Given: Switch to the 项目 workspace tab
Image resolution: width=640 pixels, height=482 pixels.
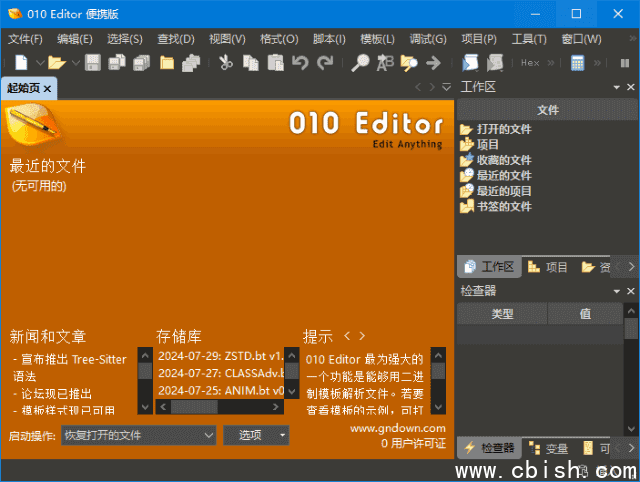Looking at the screenshot, I should pyautogui.click(x=547, y=267).
